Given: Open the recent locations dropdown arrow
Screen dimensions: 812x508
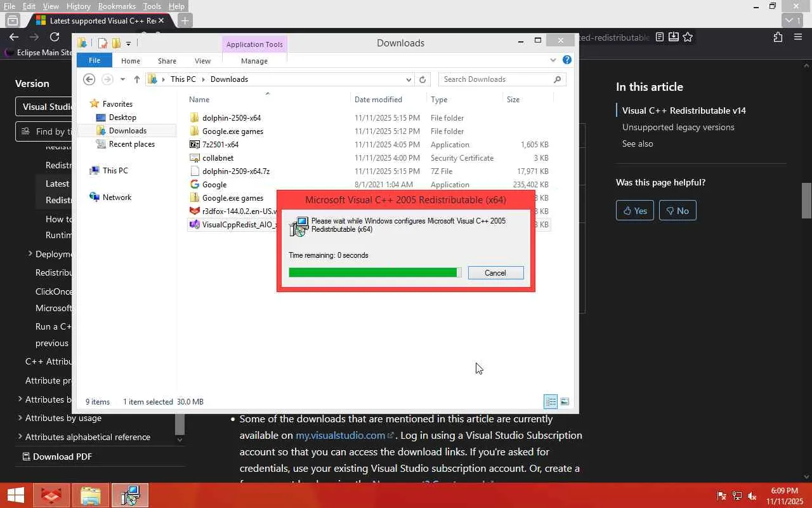Looking at the screenshot, I should click(122, 79).
